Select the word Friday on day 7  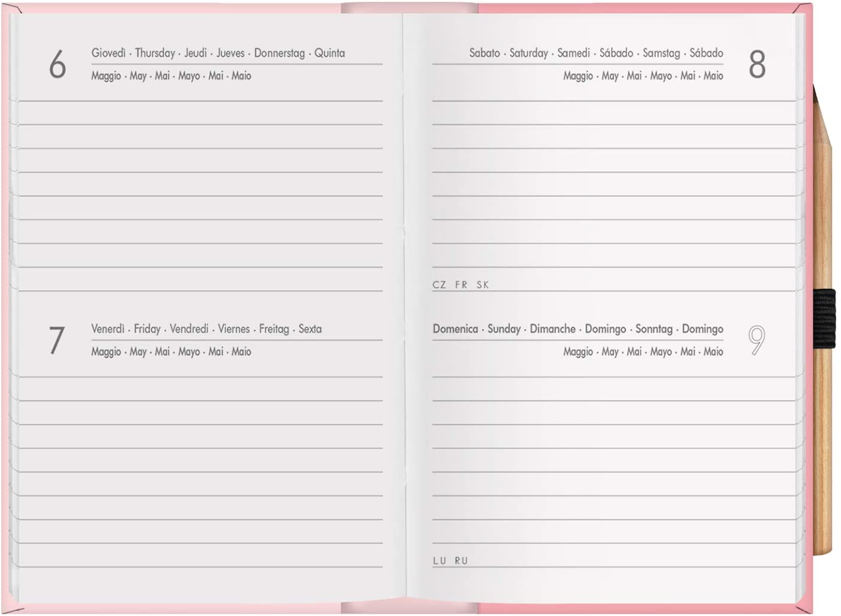(147, 329)
